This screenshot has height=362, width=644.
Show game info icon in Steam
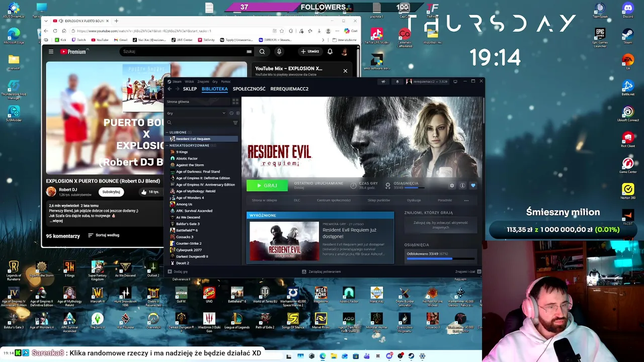point(462,186)
